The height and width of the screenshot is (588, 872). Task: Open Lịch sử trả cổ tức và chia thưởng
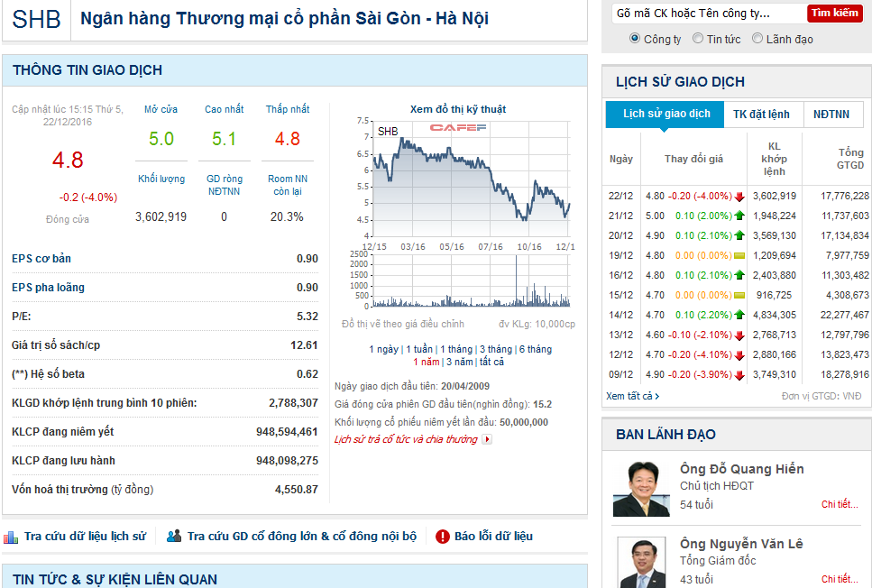[406, 439]
